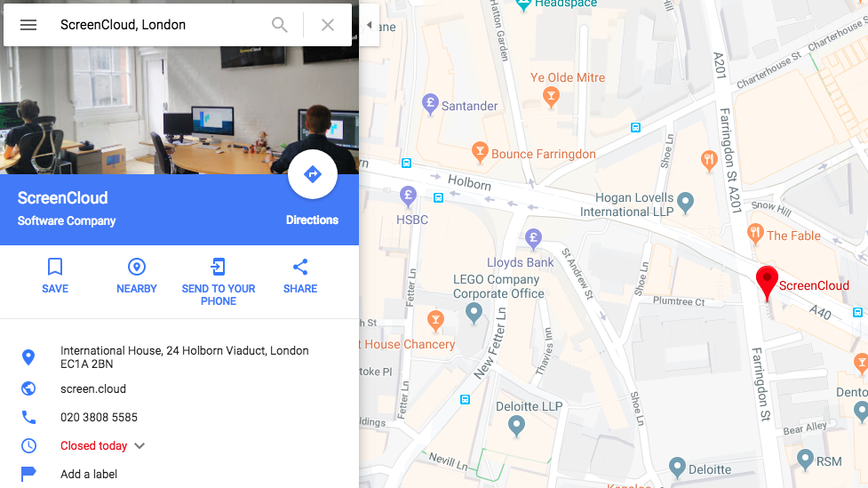
Task: Click the Hogan Lovells International LLP pin
Action: 685,204
